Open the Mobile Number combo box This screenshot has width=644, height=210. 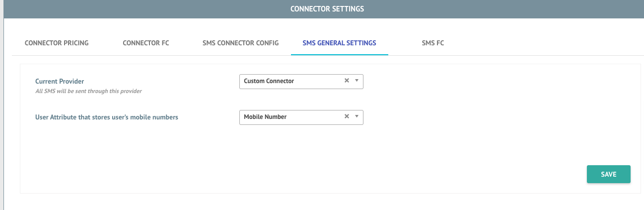click(x=301, y=117)
